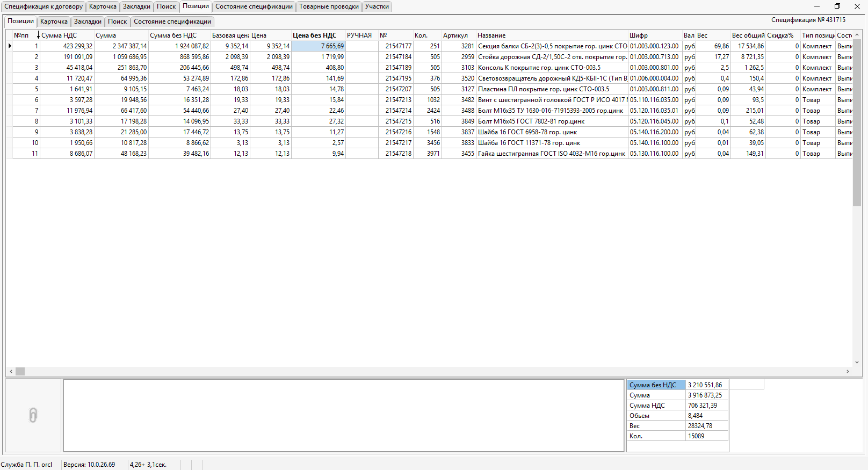Click the Сумма без НДС column header

[x=179, y=35]
